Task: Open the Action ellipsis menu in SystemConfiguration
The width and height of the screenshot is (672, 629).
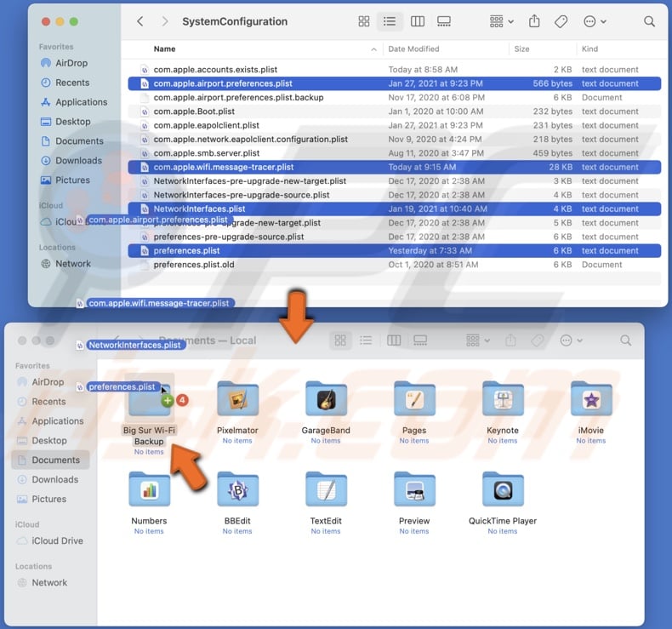Action: [595, 21]
